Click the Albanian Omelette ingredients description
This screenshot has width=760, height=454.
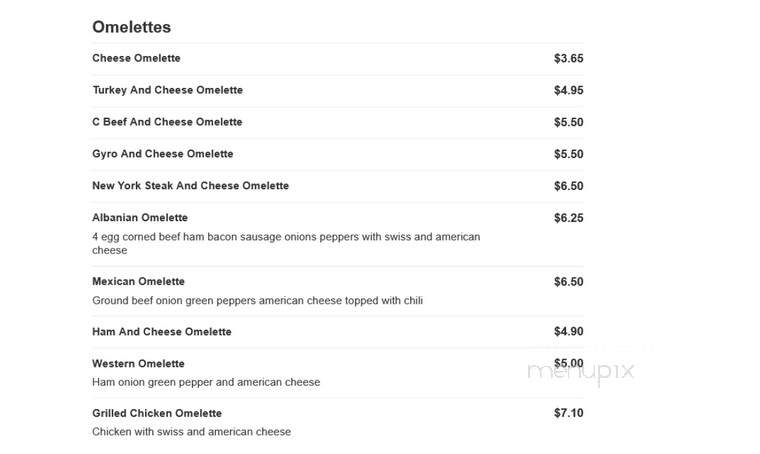286,244
